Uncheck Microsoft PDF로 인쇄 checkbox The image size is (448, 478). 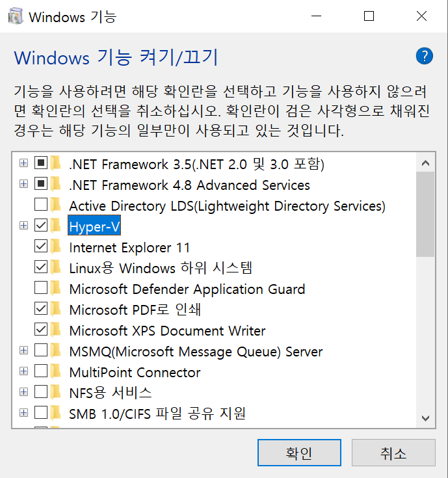click(x=41, y=308)
